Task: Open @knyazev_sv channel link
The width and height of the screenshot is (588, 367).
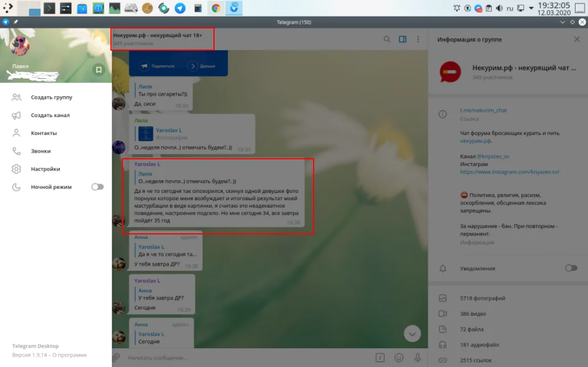Action: click(493, 156)
